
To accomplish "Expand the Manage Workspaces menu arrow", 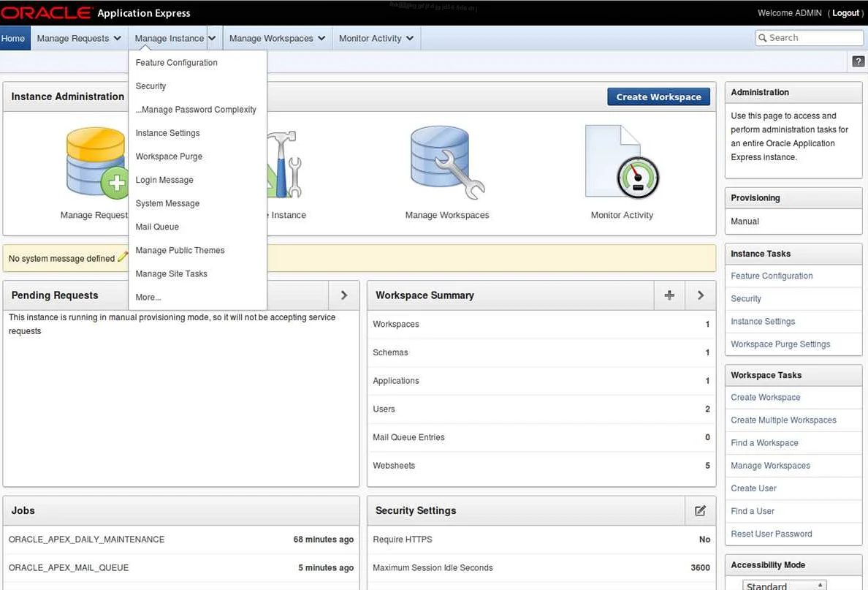I will (321, 39).
